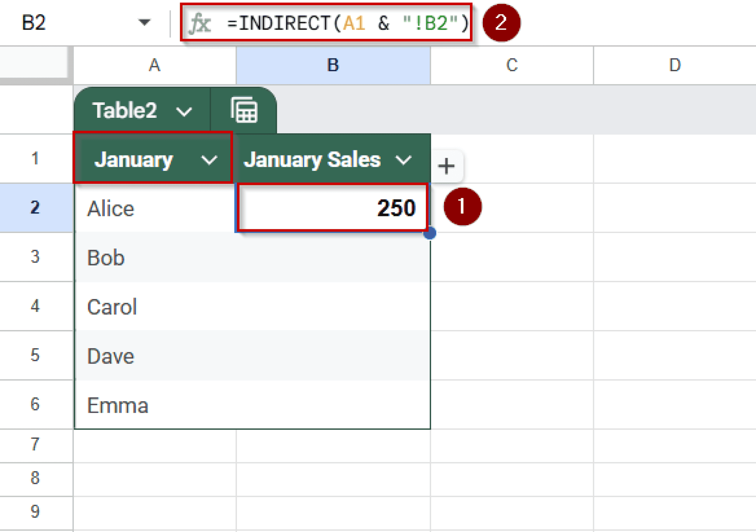Open the table view icon beside Table2

point(244,110)
